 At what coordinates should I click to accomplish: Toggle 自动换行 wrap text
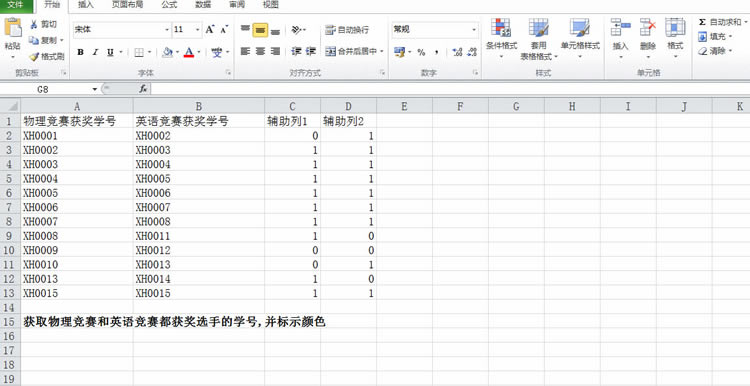[347, 30]
